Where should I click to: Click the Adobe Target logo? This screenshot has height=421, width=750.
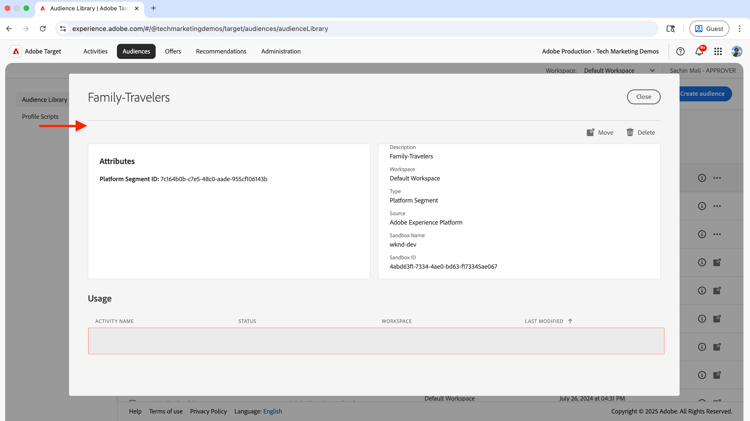[16, 51]
